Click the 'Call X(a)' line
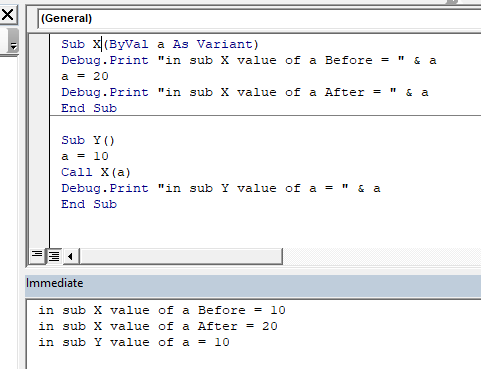The width and height of the screenshot is (481, 369). pos(96,172)
